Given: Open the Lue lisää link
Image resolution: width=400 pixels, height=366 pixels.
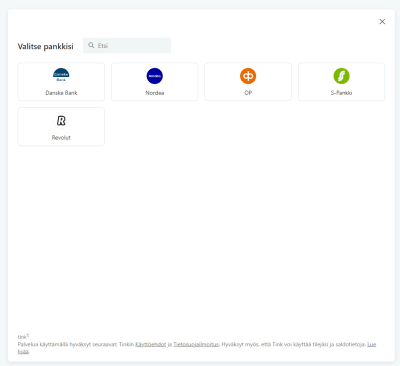Looking at the screenshot, I should coord(372,344).
